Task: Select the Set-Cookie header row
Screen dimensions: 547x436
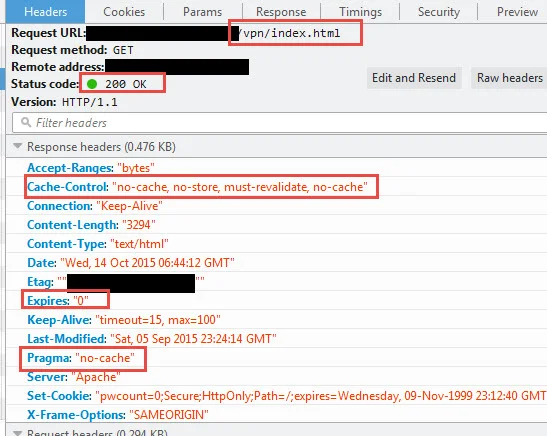Action: pos(276,396)
